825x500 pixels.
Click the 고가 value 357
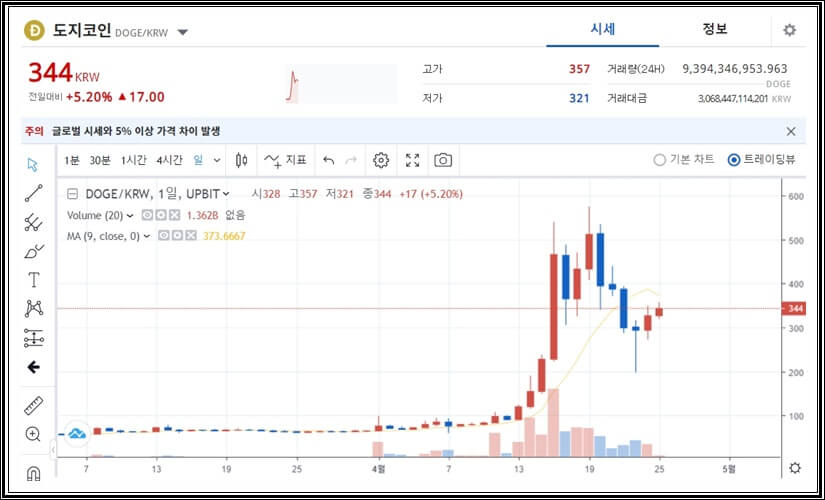[579, 69]
